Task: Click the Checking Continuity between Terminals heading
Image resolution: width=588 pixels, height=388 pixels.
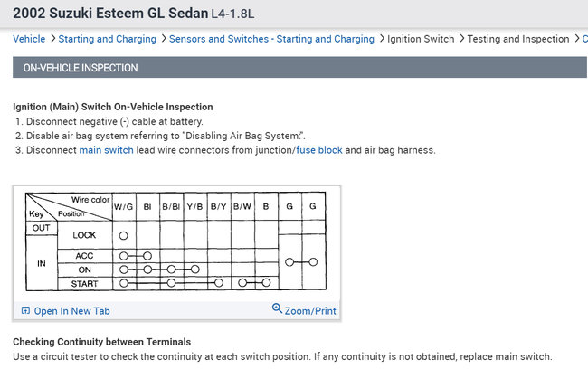Action: [101, 342]
